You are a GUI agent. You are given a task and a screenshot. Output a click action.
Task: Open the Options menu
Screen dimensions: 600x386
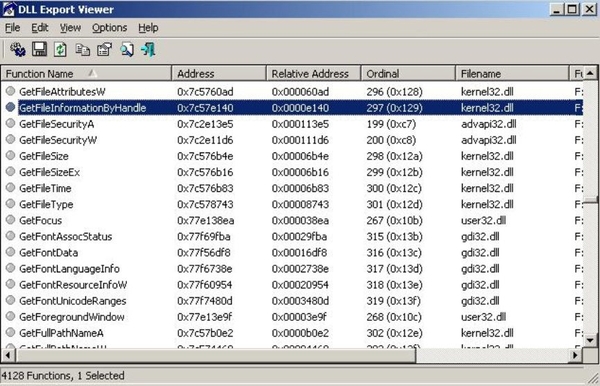109,28
